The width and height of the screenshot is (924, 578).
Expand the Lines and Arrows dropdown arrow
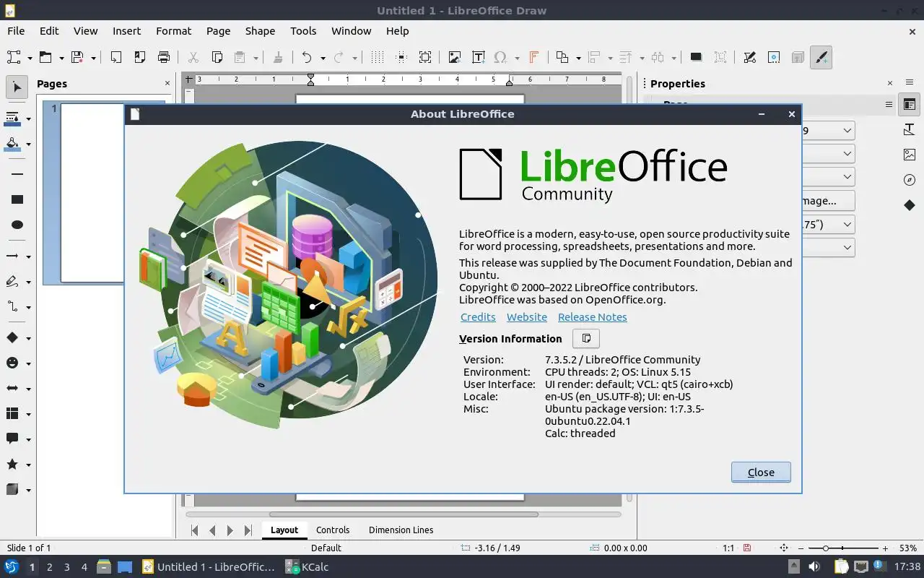[x=28, y=256]
